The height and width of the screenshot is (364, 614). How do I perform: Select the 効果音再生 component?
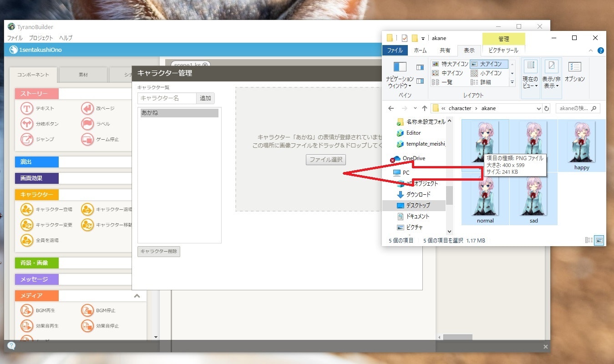[40, 326]
